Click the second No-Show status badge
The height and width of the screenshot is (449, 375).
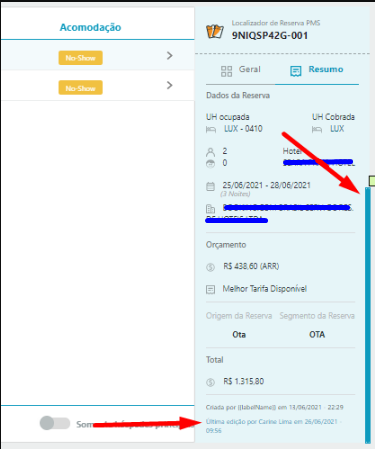point(80,88)
